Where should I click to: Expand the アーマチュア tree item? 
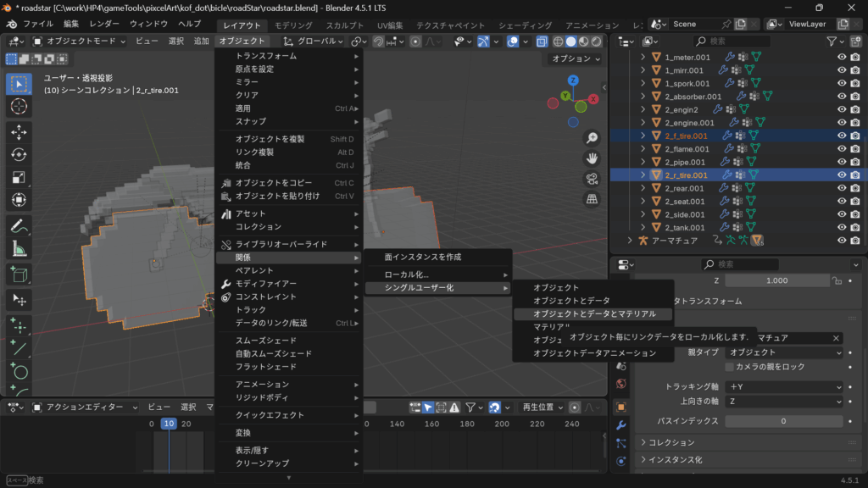click(630, 241)
